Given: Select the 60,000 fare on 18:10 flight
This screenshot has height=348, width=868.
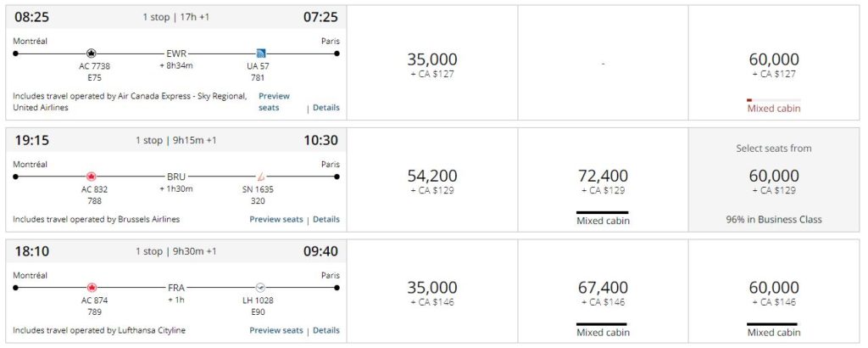Looking at the screenshot, I should (x=773, y=292).
